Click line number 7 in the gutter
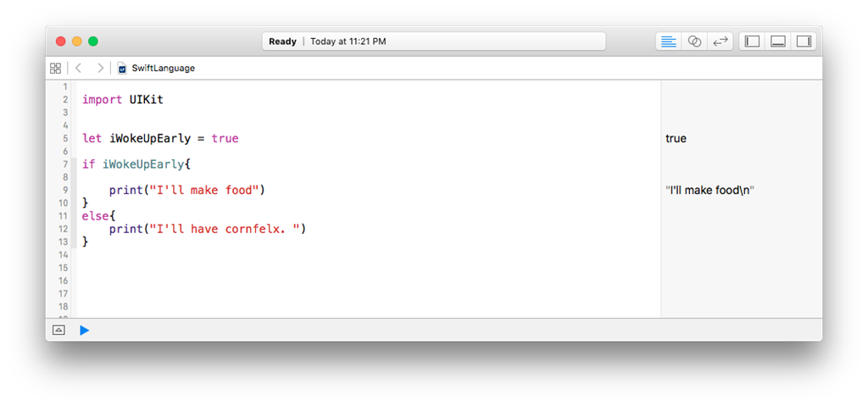Screen dimensions: 868x406 point(65,164)
